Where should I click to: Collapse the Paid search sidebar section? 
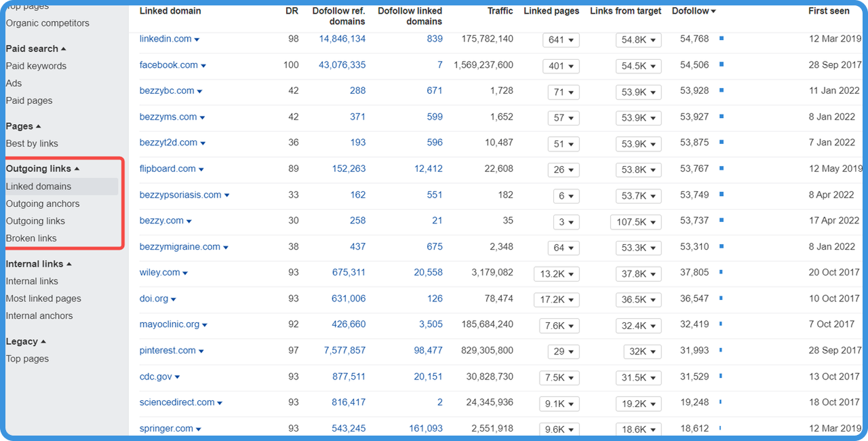coord(36,49)
